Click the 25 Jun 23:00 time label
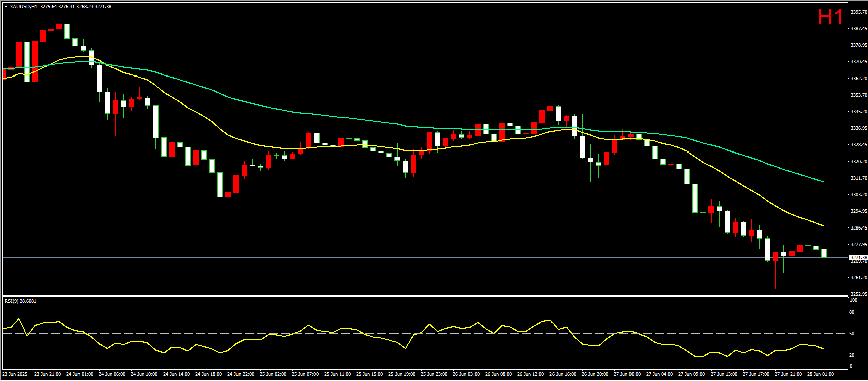The width and height of the screenshot is (868, 381). tap(434, 374)
